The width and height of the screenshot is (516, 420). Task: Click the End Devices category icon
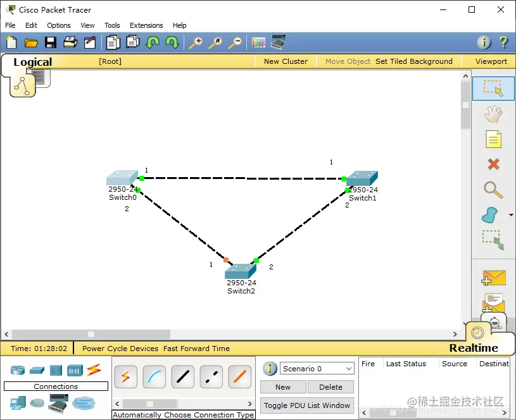click(18, 403)
